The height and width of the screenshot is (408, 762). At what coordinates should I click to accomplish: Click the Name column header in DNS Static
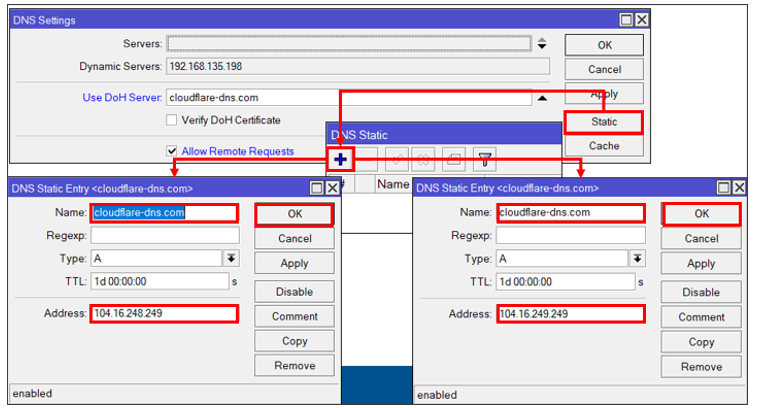(x=394, y=184)
